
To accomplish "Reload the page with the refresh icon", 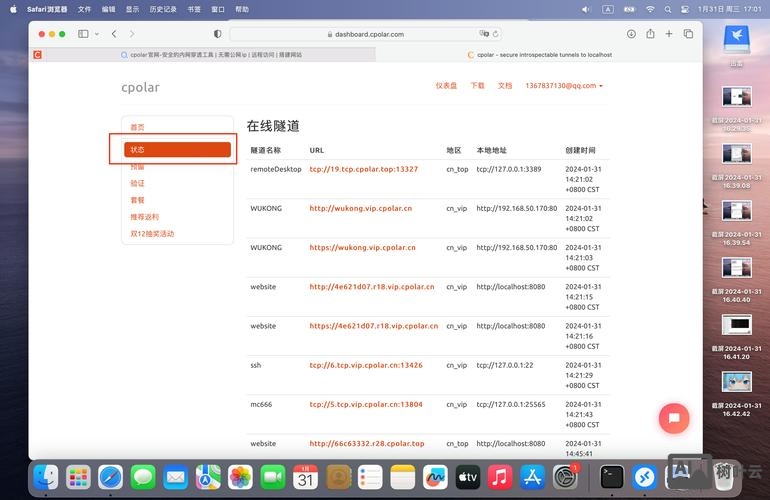I will click(x=495, y=34).
